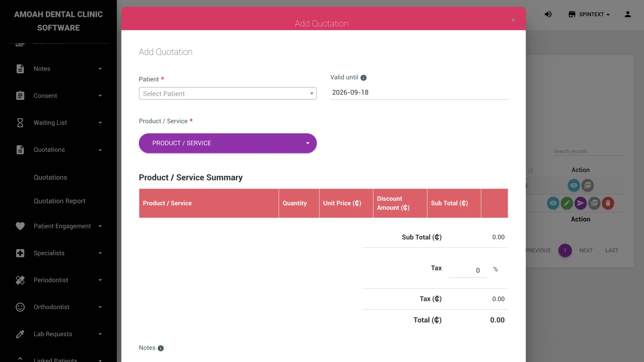Click the PDF icon in the two-icon action row
644x362 pixels.
tap(588, 185)
